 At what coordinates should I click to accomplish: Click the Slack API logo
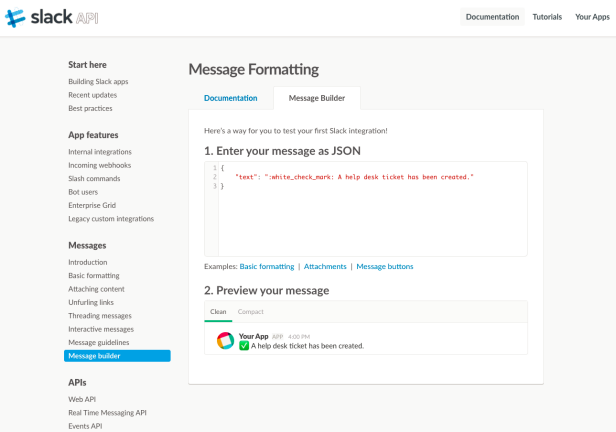click(x=51, y=18)
